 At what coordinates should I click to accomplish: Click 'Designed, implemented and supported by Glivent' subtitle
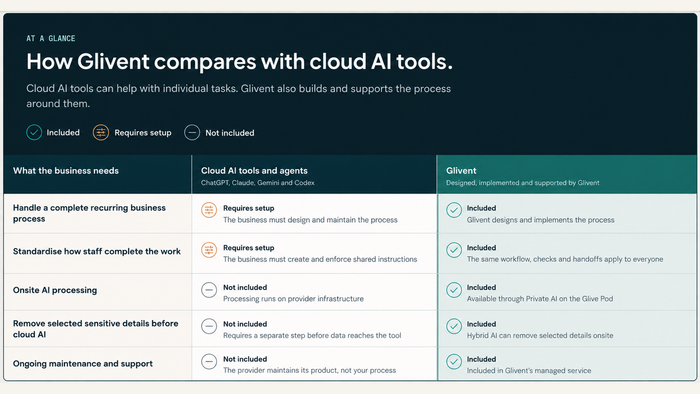point(523,182)
